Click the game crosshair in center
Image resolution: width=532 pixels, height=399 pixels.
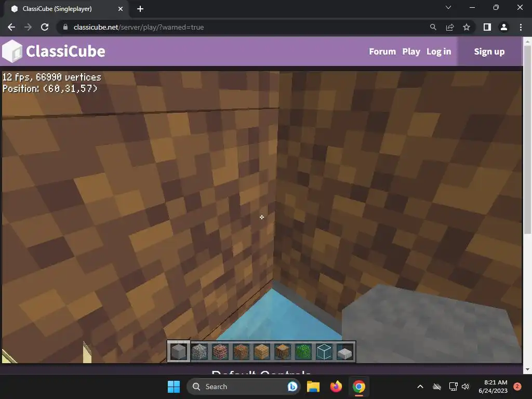[262, 217]
